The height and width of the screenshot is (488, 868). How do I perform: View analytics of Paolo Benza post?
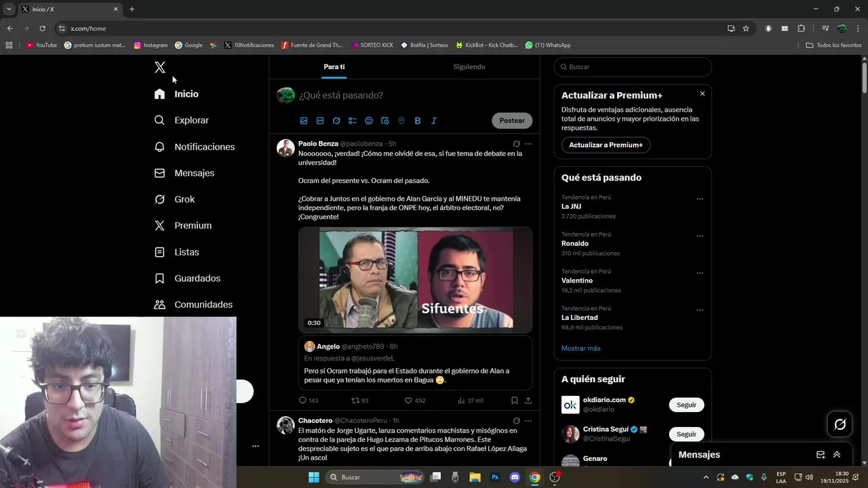coord(470,401)
